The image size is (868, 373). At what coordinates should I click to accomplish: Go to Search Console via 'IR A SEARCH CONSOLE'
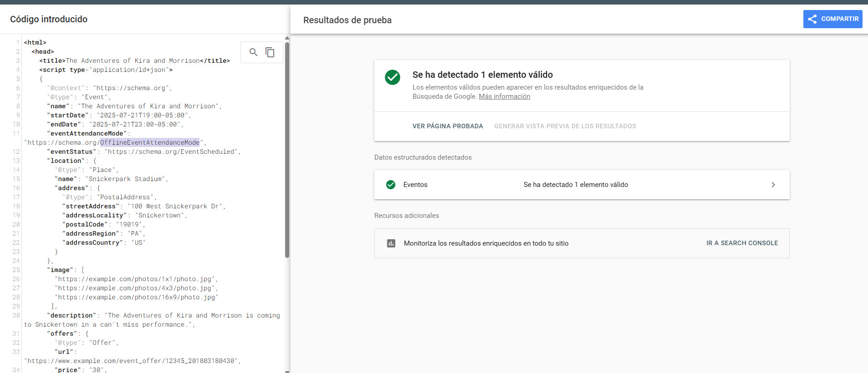tap(742, 243)
